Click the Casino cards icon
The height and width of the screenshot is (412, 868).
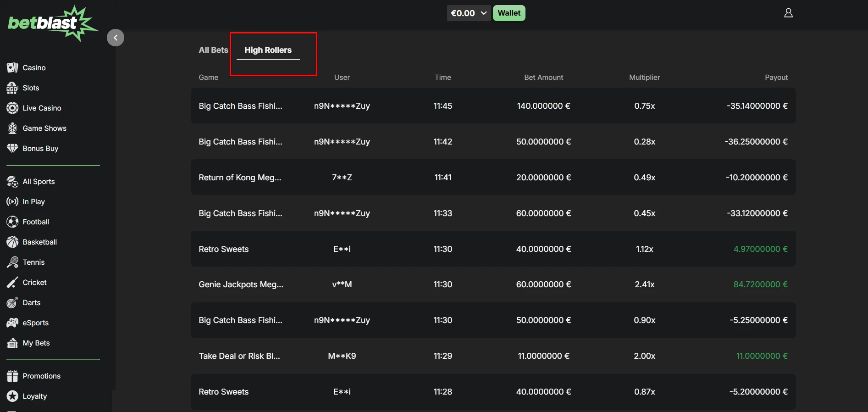(x=12, y=67)
